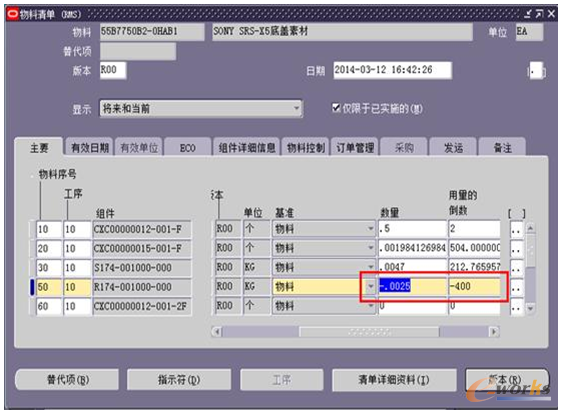Expand the 基准 dropdown on the highlighted row 50
This screenshot has width=561, height=412.
tap(371, 287)
